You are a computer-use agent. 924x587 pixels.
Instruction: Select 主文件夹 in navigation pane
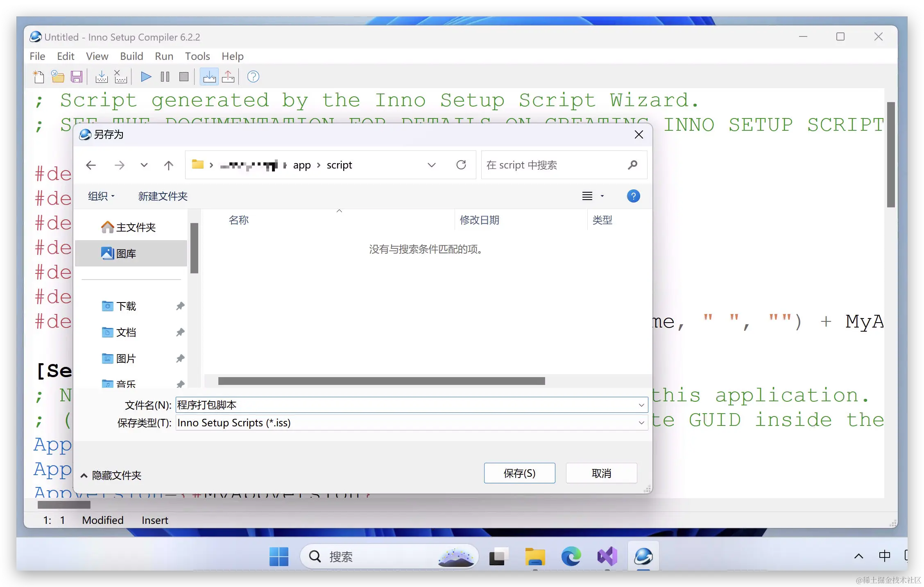[131, 227]
